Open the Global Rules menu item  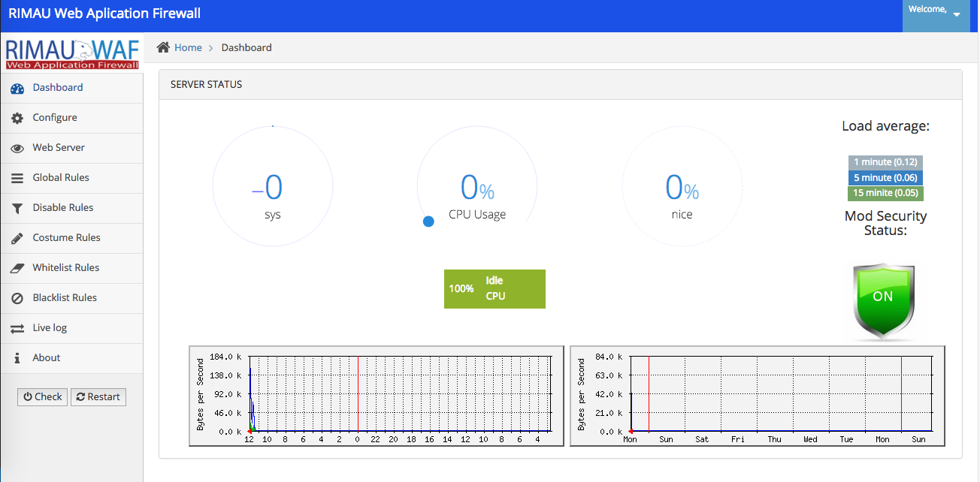[71, 178]
